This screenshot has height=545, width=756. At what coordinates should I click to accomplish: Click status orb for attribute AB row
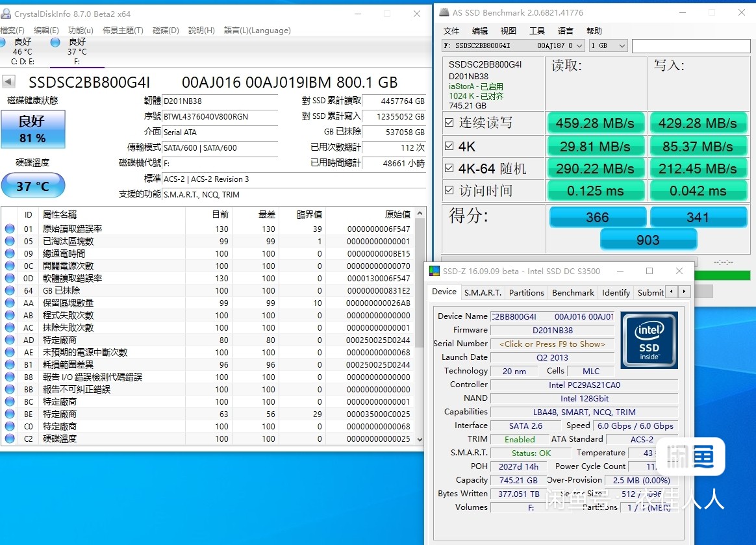[x=10, y=315]
